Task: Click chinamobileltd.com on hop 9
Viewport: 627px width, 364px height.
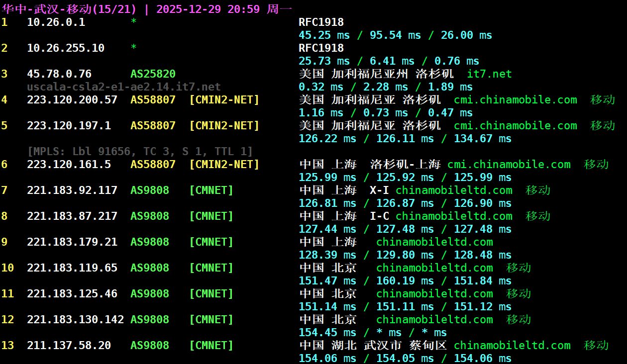Action: [x=434, y=242]
